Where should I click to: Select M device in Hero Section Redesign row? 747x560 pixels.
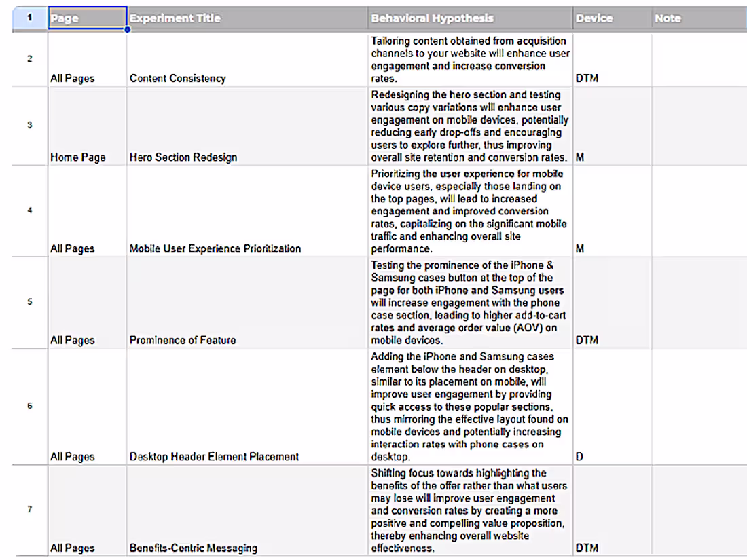[x=612, y=126]
